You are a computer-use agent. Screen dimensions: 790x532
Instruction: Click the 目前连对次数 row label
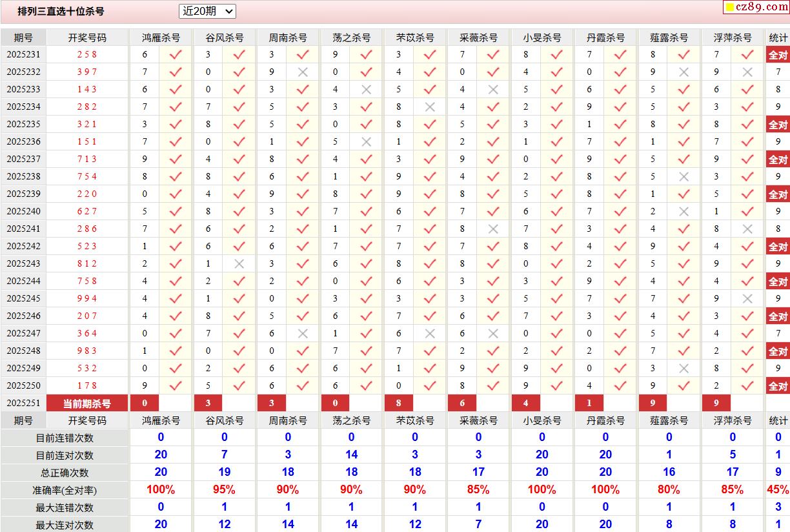point(65,455)
